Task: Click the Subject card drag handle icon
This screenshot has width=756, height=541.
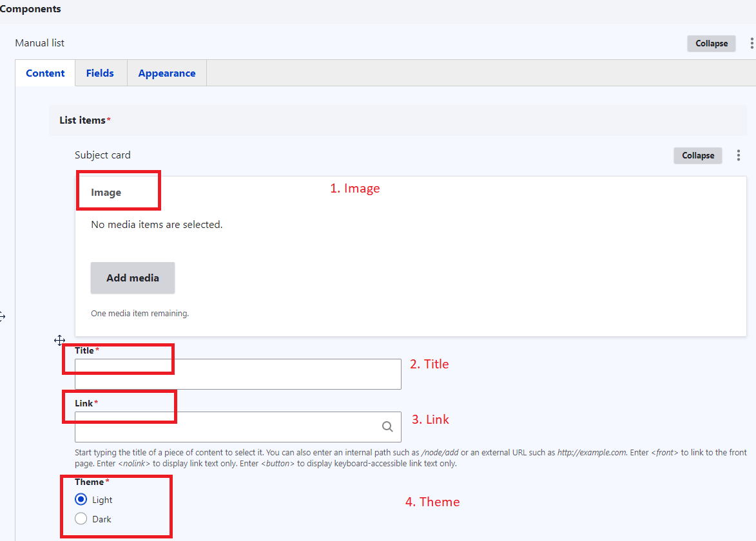Action: pyautogui.click(x=59, y=340)
